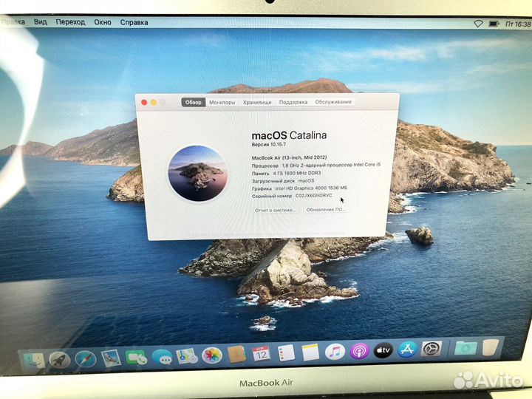This screenshot has width=532, height=399.
Task: Open Notes app in the Dock
Action: (310, 352)
